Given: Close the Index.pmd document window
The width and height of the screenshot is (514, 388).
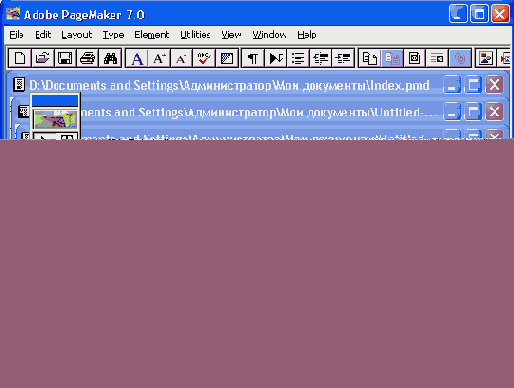Looking at the screenshot, I should tap(494, 85).
